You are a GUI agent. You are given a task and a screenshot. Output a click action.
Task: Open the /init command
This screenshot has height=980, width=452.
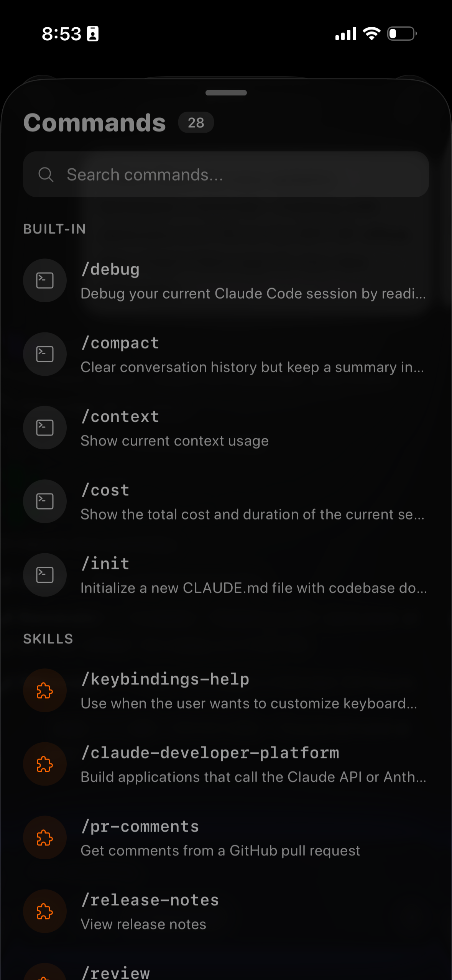pos(253,576)
